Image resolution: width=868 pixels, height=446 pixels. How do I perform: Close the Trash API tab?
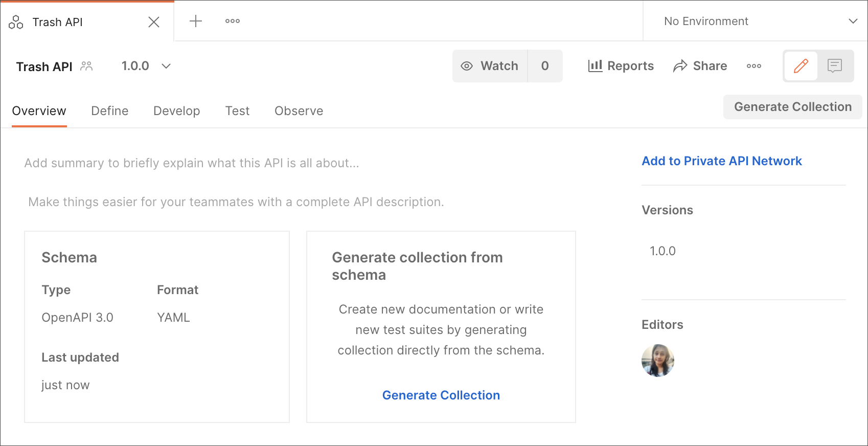click(154, 22)
